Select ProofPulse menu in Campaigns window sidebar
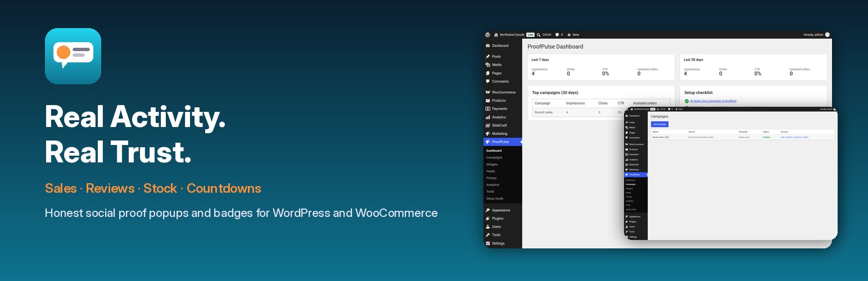 pos(636,175)
